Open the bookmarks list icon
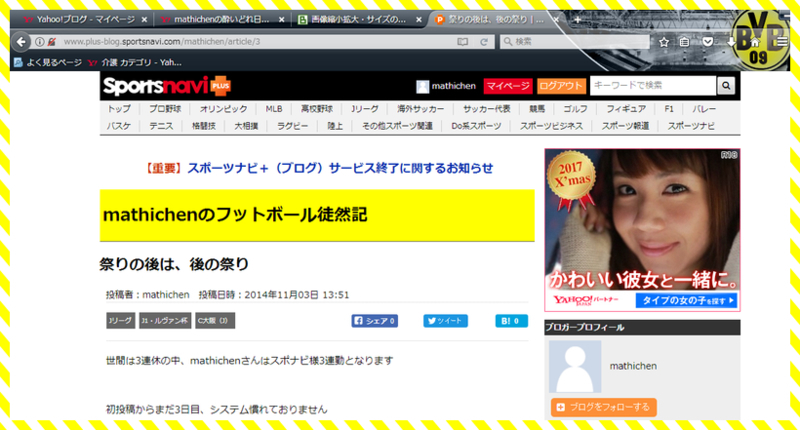The image size is (800, 430). [685, 42]
